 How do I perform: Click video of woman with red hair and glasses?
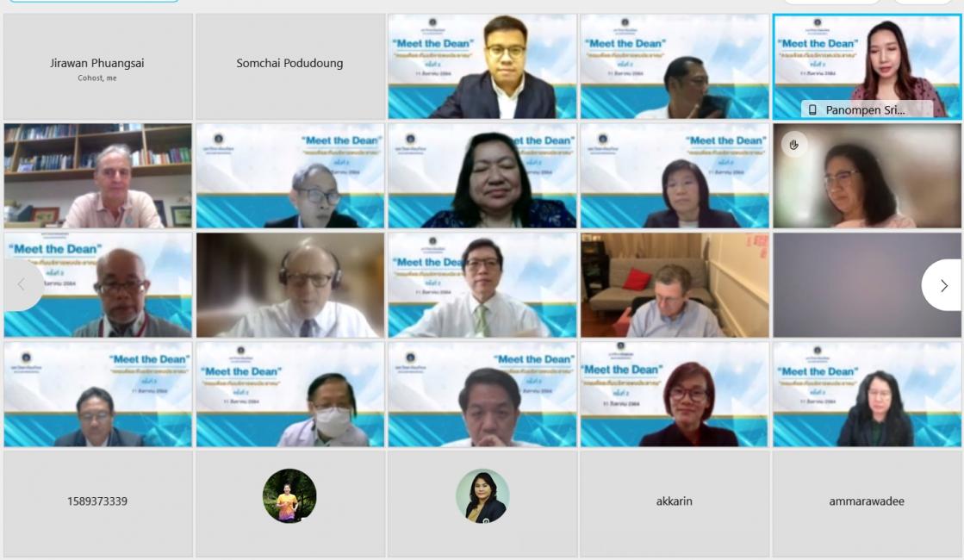pyautogui.click(x=675, y=394)
